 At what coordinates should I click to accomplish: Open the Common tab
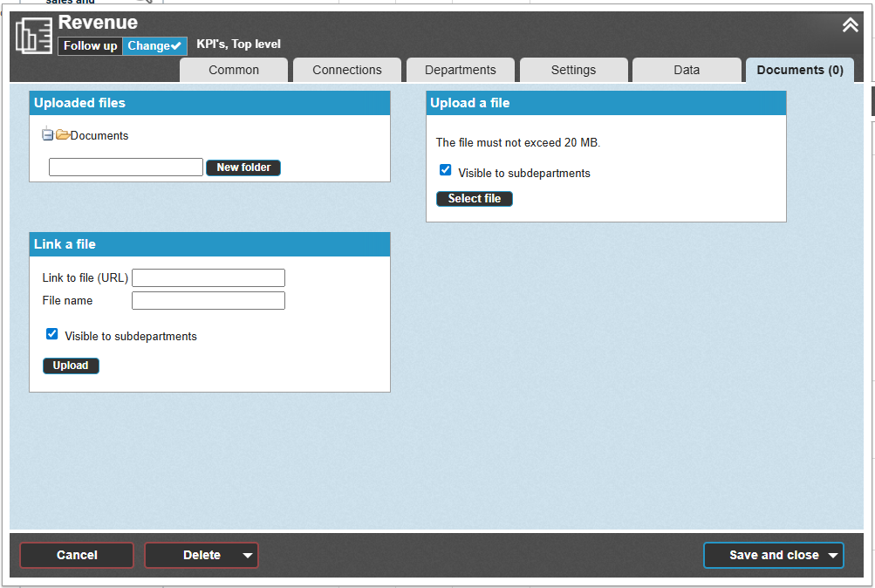234,70
